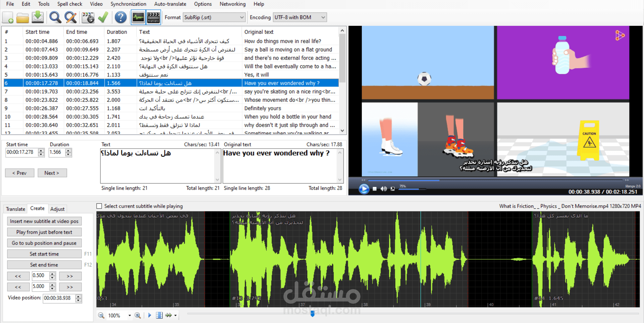Open the Tools menu

(44, 4)
